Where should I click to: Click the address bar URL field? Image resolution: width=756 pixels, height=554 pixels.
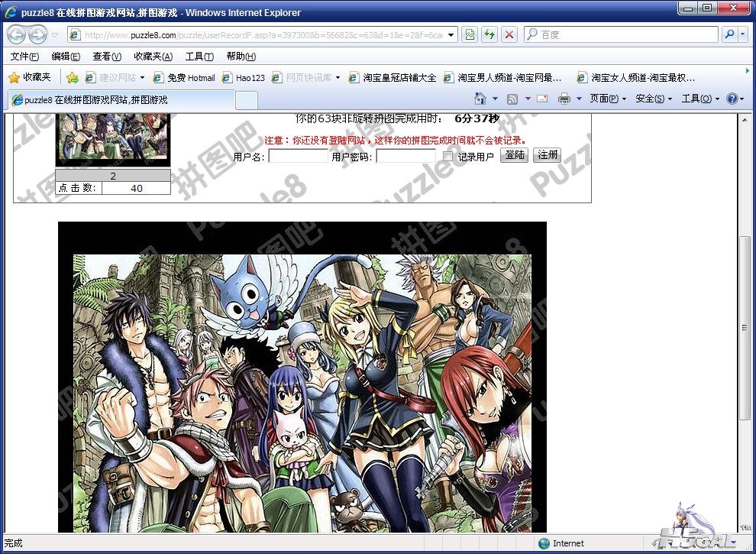(x=263, y=34)
